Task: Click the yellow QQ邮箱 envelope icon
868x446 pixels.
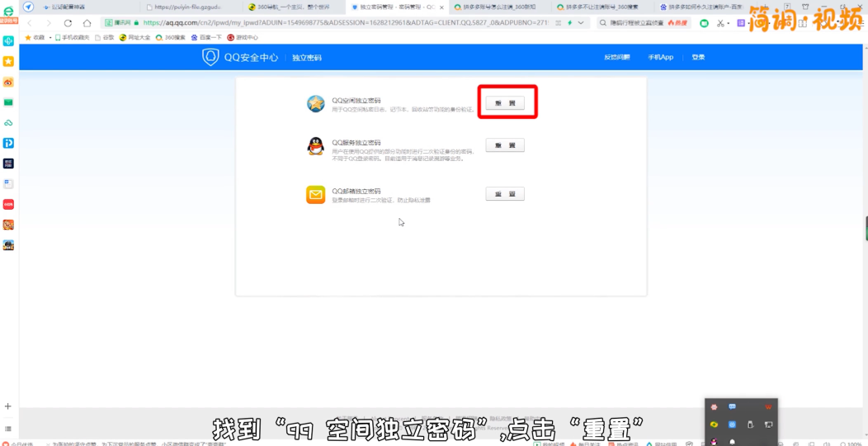Action: [x=316, y=195]
